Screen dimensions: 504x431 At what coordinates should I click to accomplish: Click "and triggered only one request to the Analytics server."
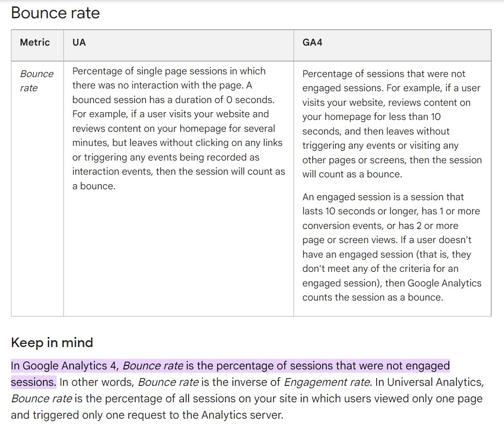click(x=147, y=415)
